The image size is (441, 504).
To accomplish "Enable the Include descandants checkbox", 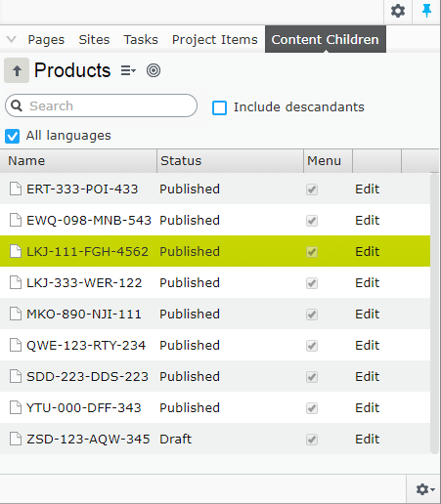I will [219, 107].
